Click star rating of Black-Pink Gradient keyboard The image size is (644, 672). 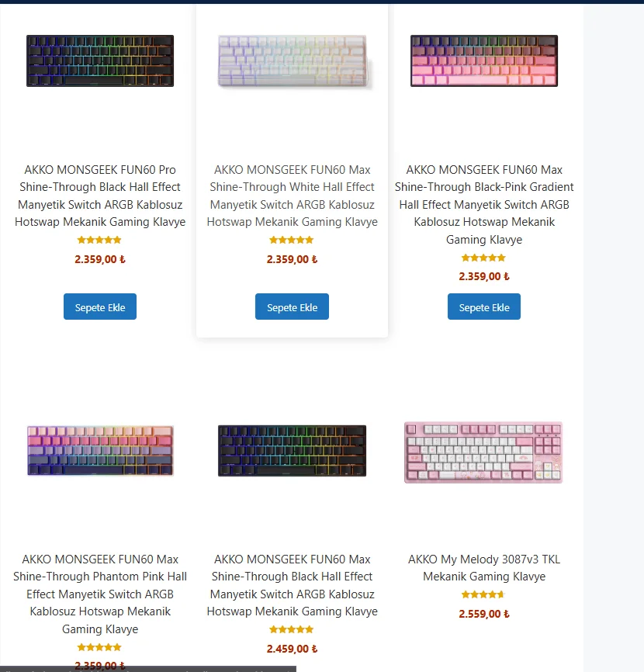[483, 258]
